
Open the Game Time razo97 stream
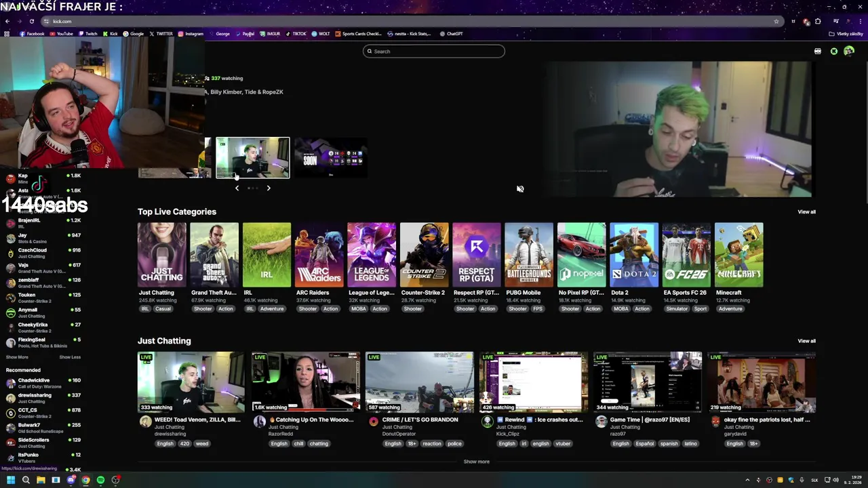point(648,382)
